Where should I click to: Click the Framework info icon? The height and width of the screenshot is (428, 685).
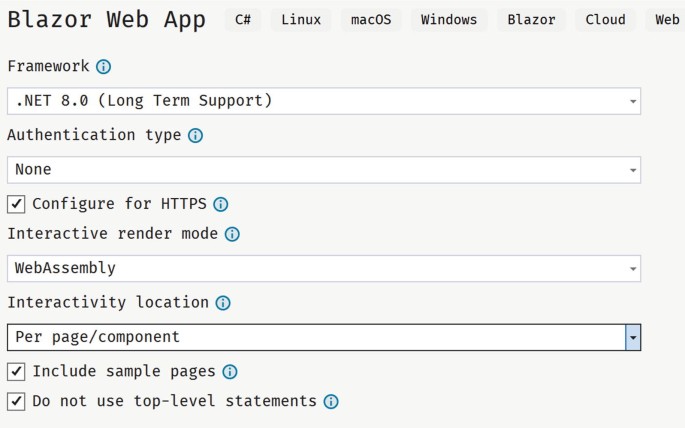[104, 67]
